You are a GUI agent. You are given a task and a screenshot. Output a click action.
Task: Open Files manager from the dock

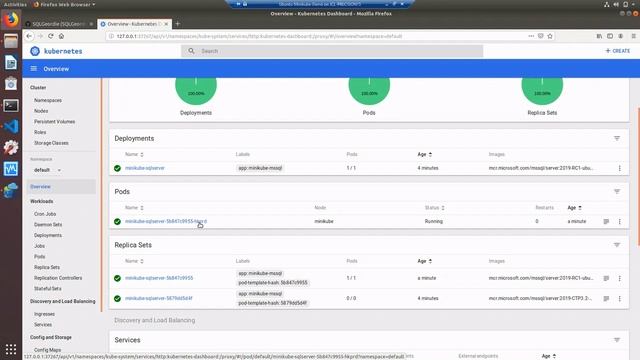click(11, 41)
